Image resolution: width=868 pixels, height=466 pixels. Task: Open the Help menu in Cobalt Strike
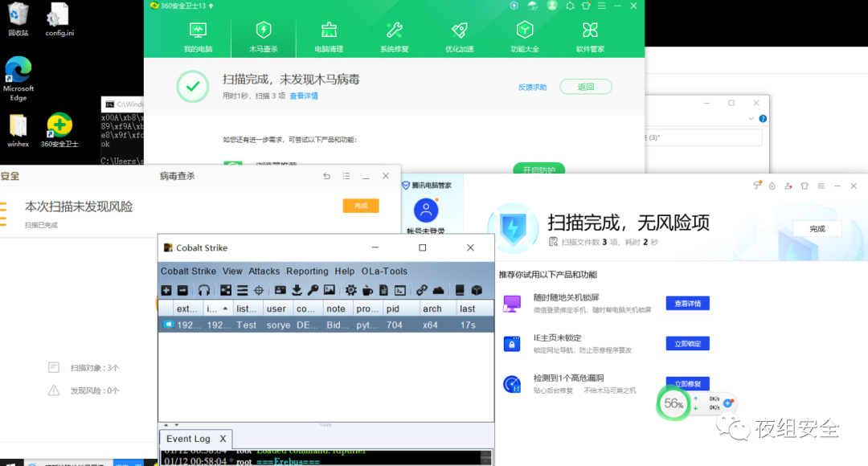344,272
